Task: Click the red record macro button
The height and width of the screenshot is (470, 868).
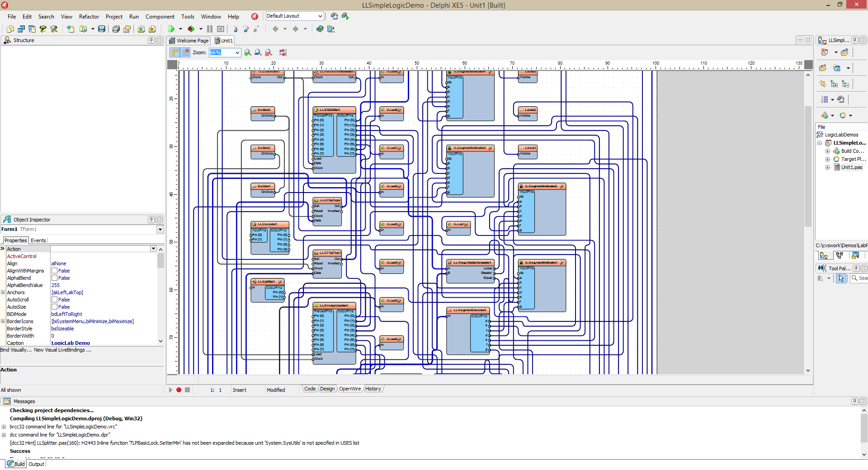Action: click(179, 390)
